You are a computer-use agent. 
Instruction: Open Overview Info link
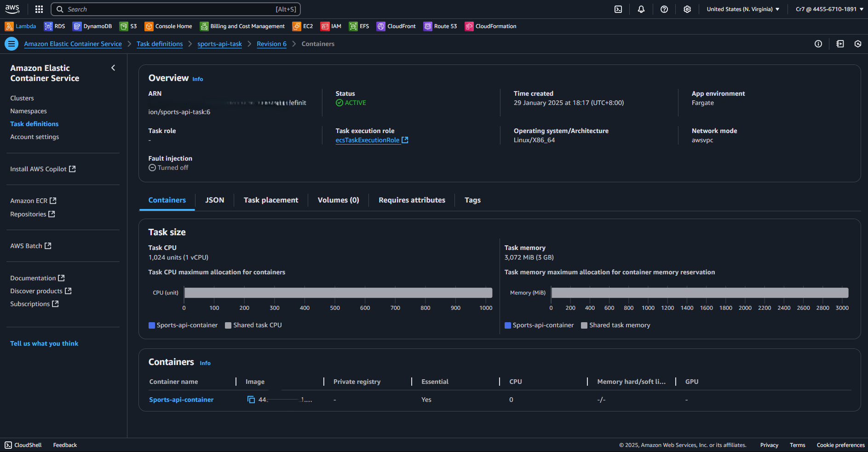point(197,79)
